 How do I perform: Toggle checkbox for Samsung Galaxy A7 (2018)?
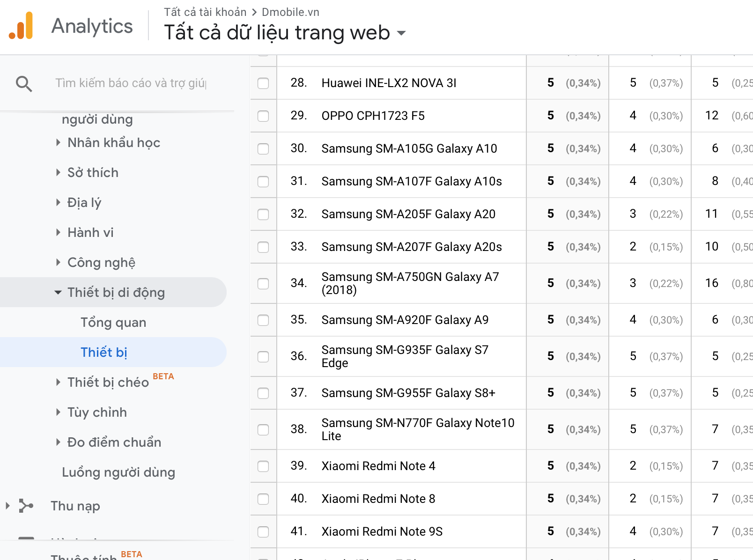263,284
